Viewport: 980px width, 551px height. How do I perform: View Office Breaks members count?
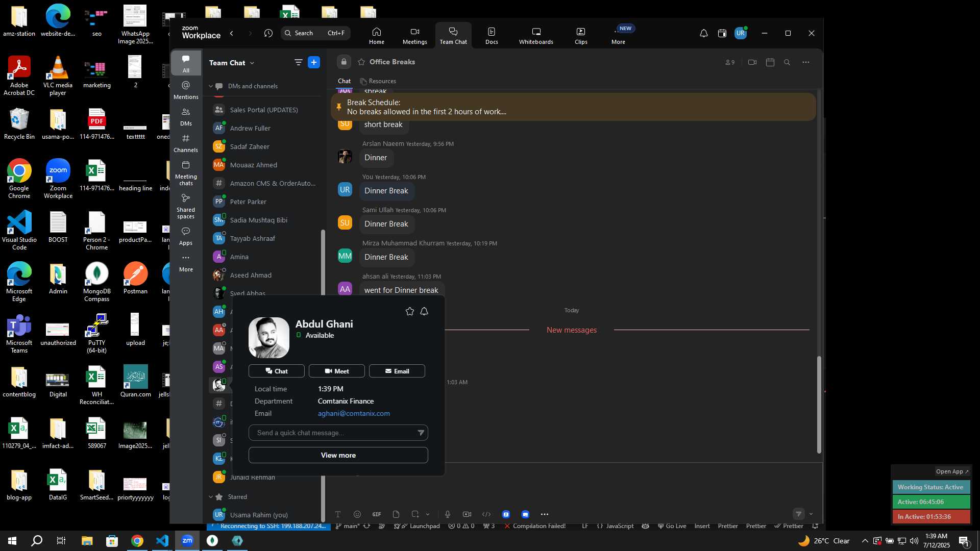coord(730,62)
